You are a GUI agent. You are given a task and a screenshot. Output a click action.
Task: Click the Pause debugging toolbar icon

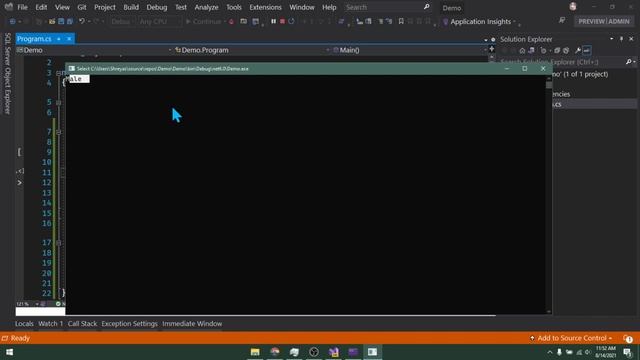pyautogui.click(x=273, y=21)
